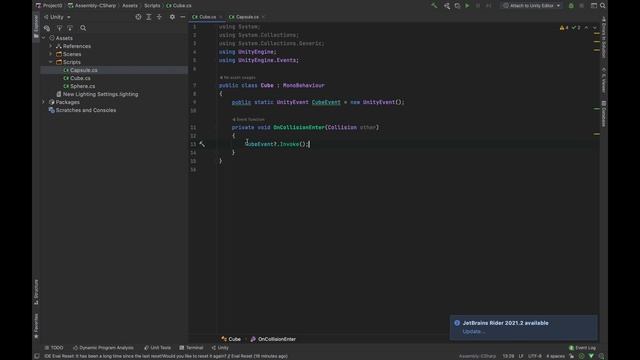The image size is (640, 360).
Task: Open the Structure side panel
Action: click(x=36, y=292)
